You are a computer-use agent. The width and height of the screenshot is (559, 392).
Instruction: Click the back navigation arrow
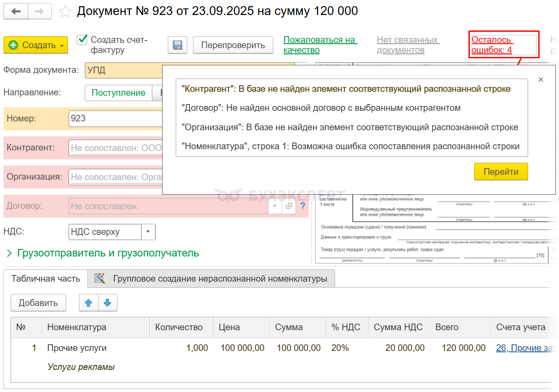[x=16, y=11]
